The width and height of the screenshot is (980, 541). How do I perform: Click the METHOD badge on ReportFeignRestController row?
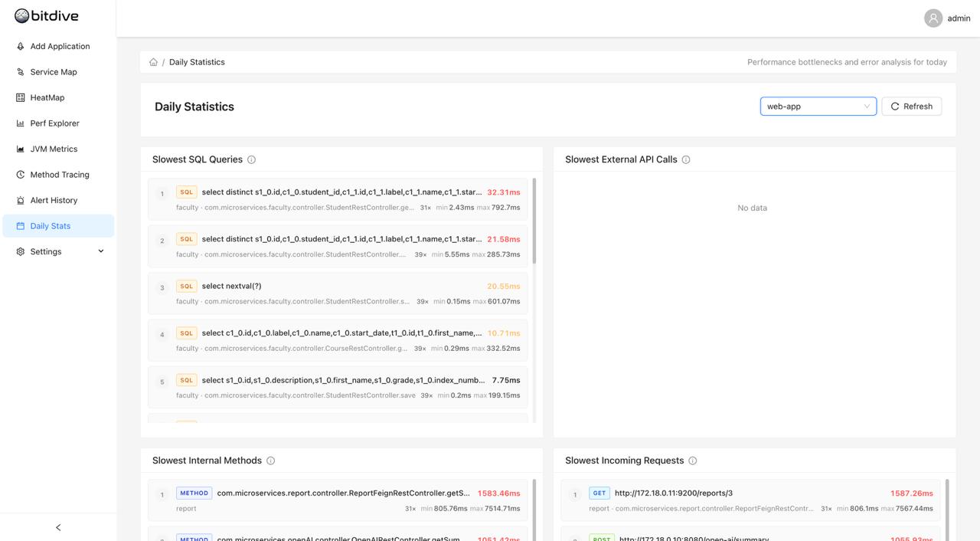194,493
